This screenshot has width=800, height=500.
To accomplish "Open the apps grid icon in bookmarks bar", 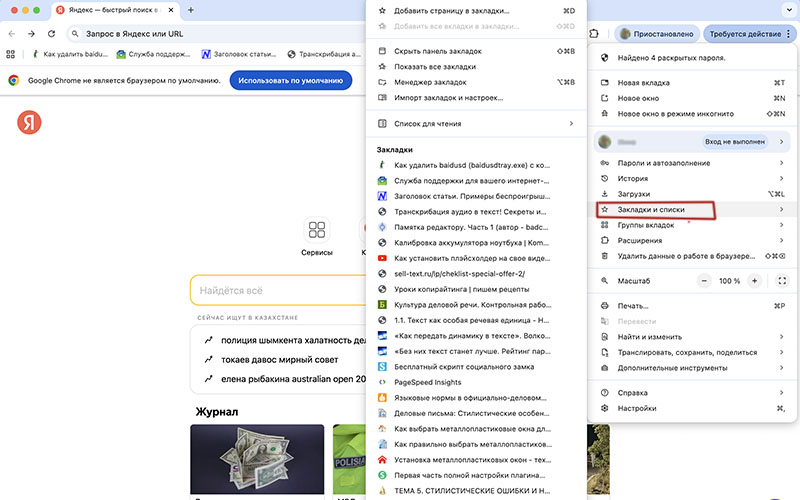I will click(10, 54).
